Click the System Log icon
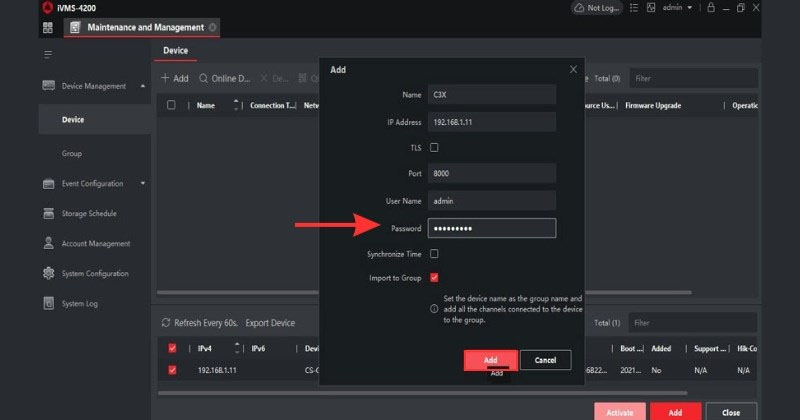 point(48,303)
